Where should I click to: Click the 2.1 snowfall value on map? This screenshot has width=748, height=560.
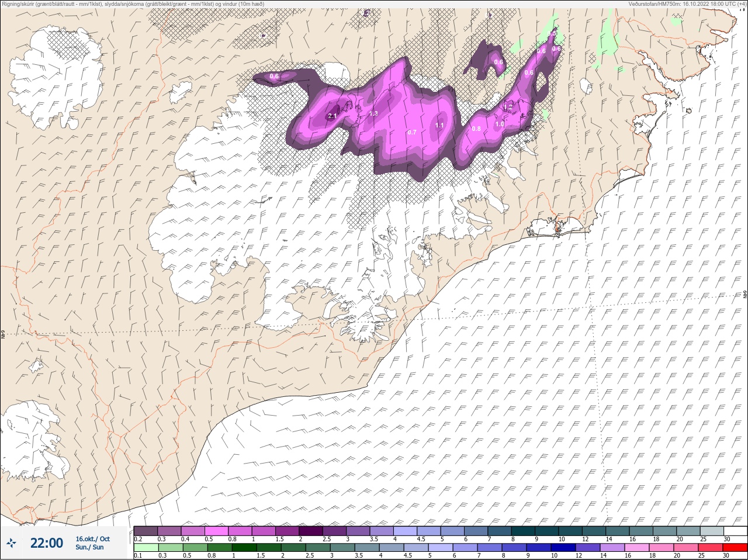[x=333, y=116]
